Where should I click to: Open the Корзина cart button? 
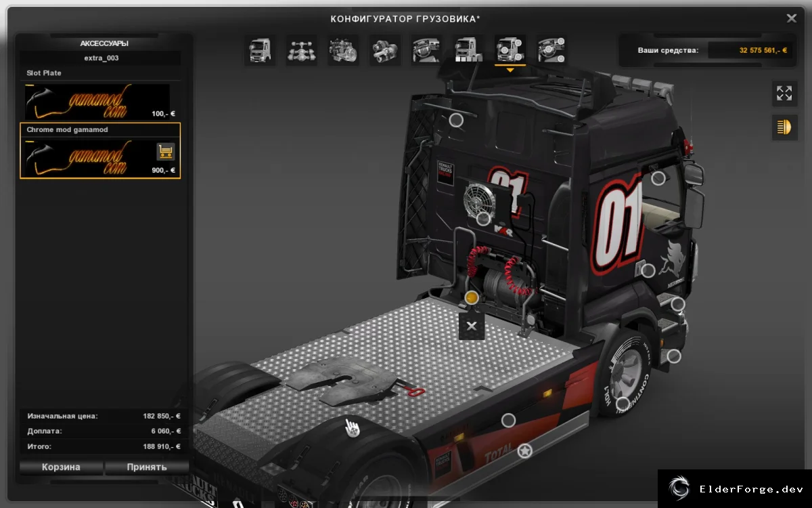pyautogui.click(x=61, y=467)
